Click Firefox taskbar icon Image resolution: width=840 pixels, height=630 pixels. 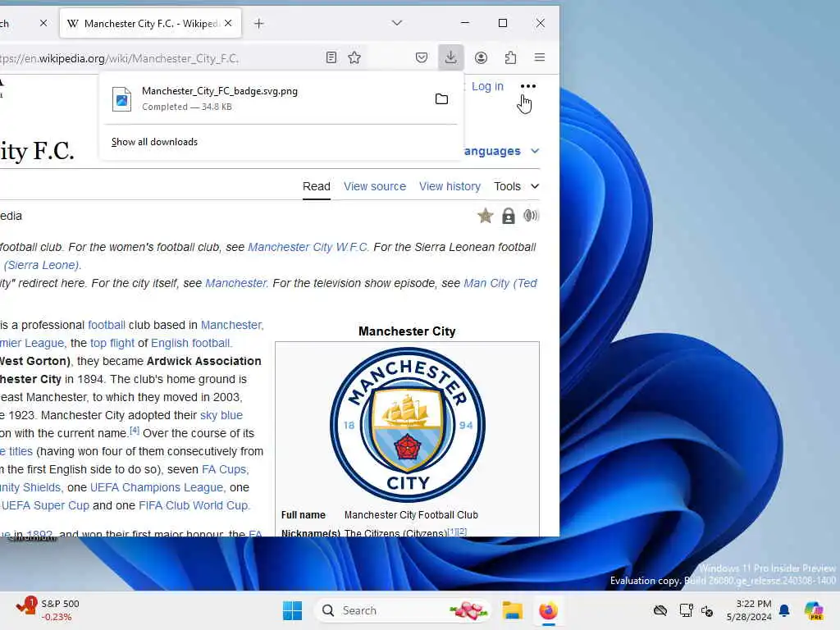point(548,610)
